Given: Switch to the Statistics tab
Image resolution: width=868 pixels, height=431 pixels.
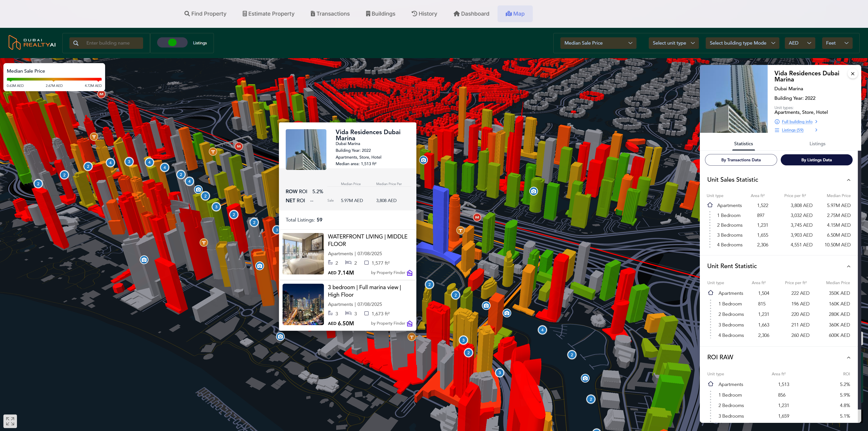Looking at the screenshot, I should pyautogui.click(x=743, y=144).
